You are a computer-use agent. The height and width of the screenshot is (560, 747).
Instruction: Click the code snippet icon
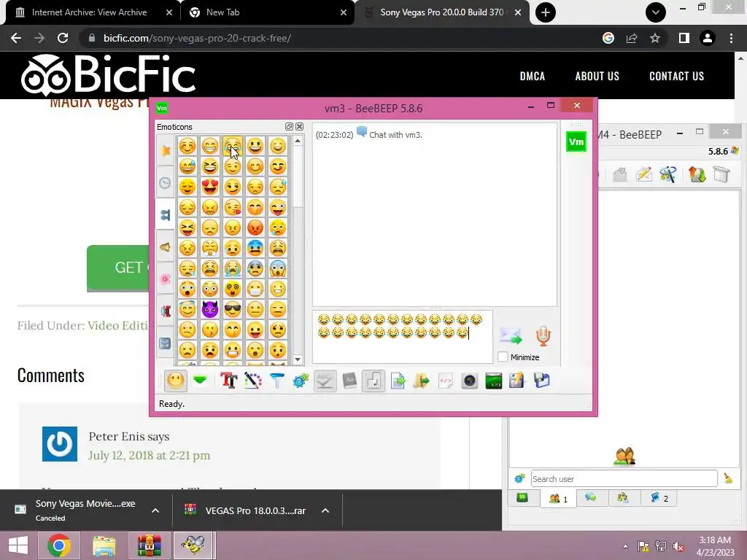[x=445, y=381]
